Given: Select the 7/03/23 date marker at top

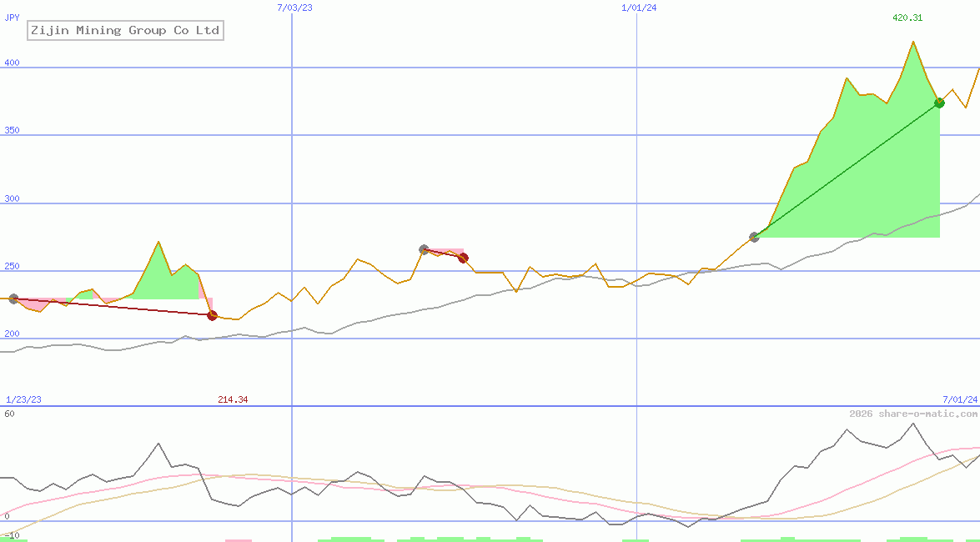Looking at the screenshot, I should (294, 8).
